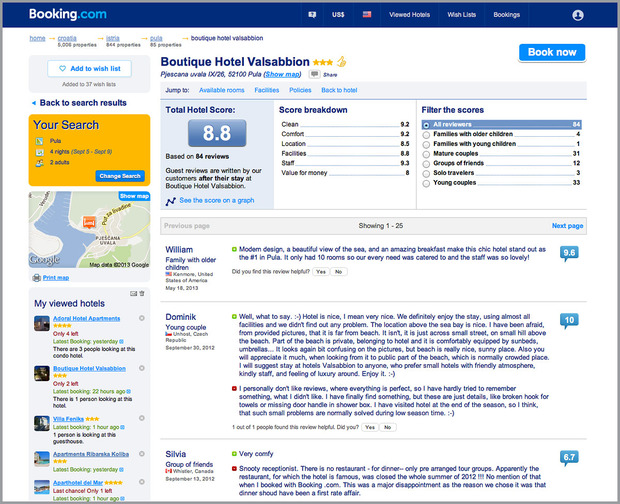Click the Previous page control
Image resolution: width=620 pixels, height=504 pixels.
[x=187, y=226]
